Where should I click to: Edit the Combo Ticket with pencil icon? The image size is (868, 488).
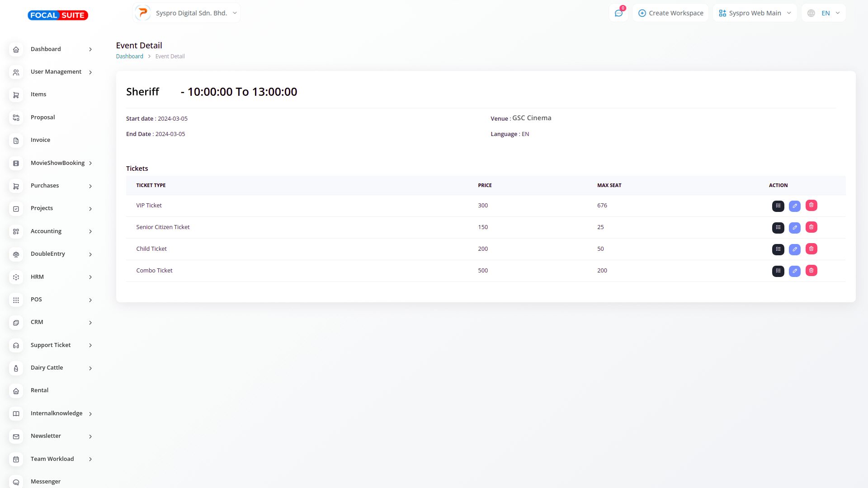point(794,271)
